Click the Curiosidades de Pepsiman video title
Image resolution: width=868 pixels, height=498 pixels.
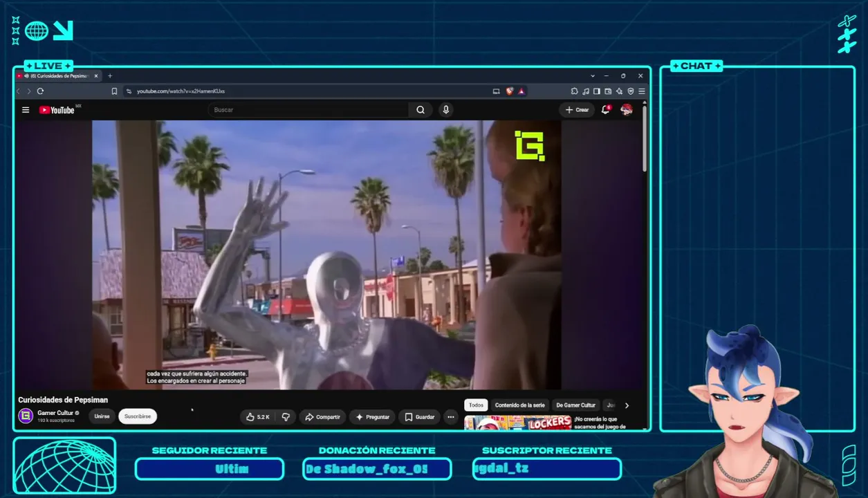[x=63, y=400]
